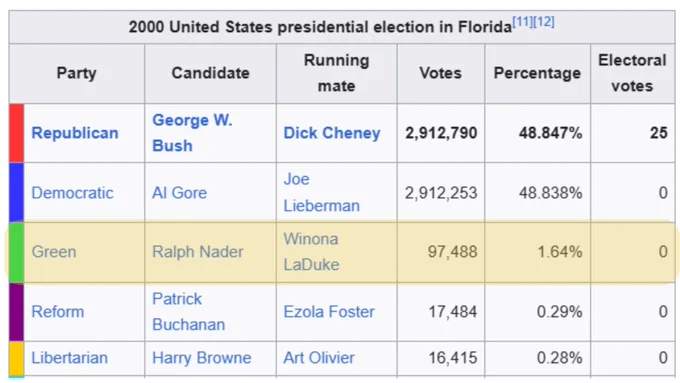Open the Dick Cheney running mate link
Image resolution: width=680 pixels, height=383 pixels.
[332, 133]
